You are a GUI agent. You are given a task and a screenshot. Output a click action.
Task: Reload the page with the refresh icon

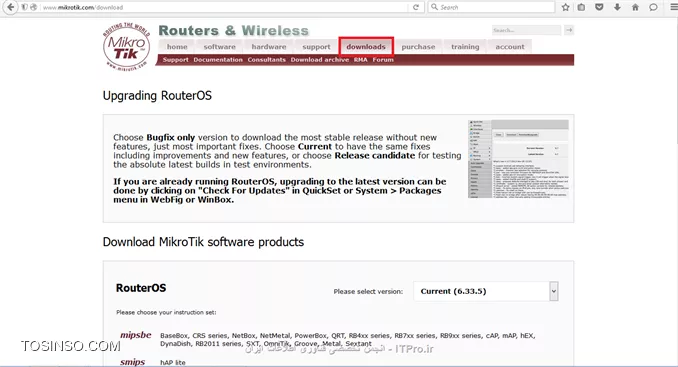pyautogui.click(x=416, y=7)
